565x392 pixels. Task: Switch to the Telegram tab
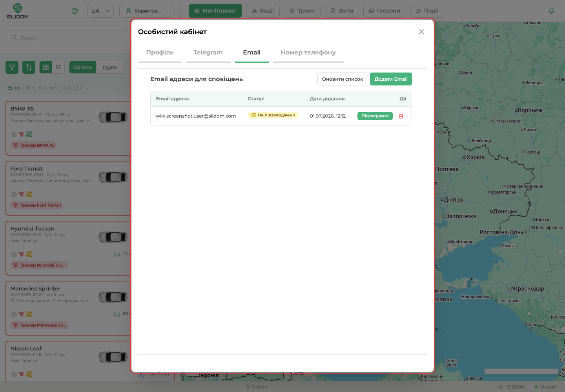tap(208, 53)
